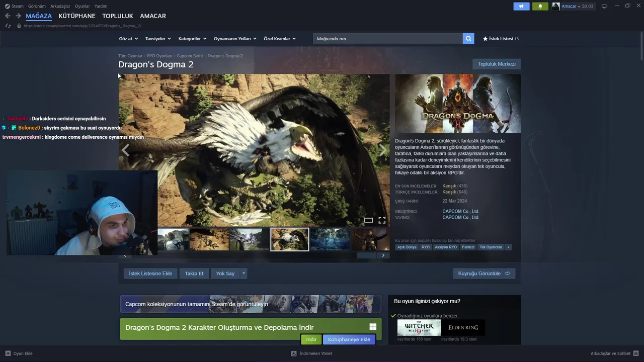This screenshot has height=362, width=644.
Task: Click the search magnifier button
Action: point(468,39)
